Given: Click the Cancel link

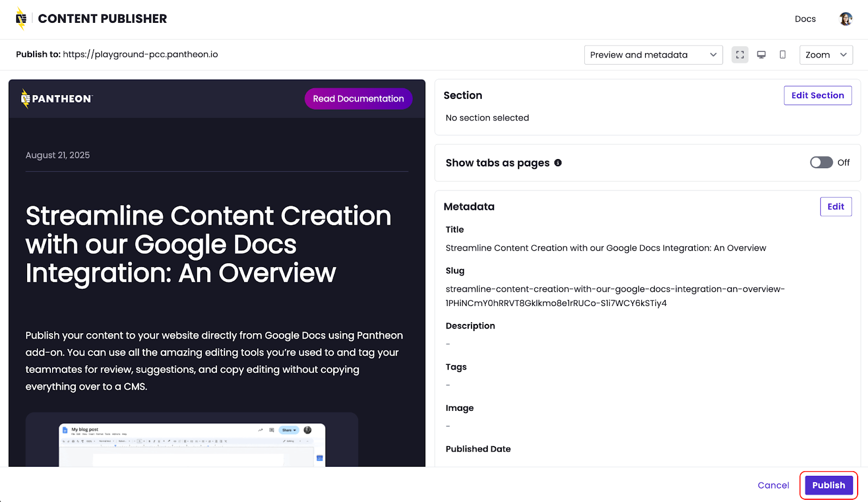Looking at the screenshot, I should pos(773,485).
